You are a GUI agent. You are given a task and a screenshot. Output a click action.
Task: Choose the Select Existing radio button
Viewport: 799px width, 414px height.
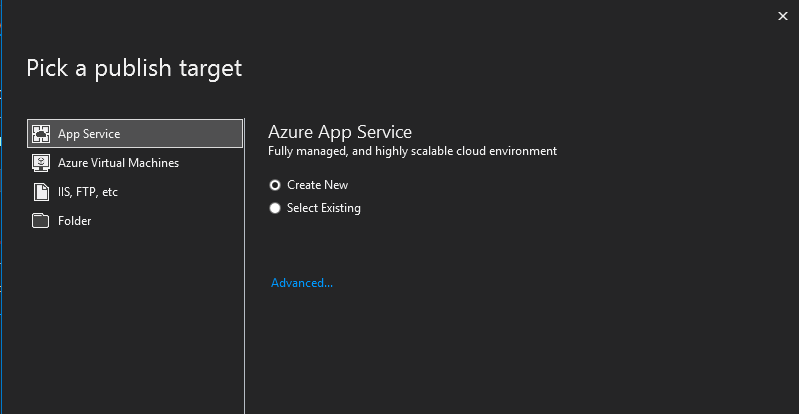[x=275, y=208]
